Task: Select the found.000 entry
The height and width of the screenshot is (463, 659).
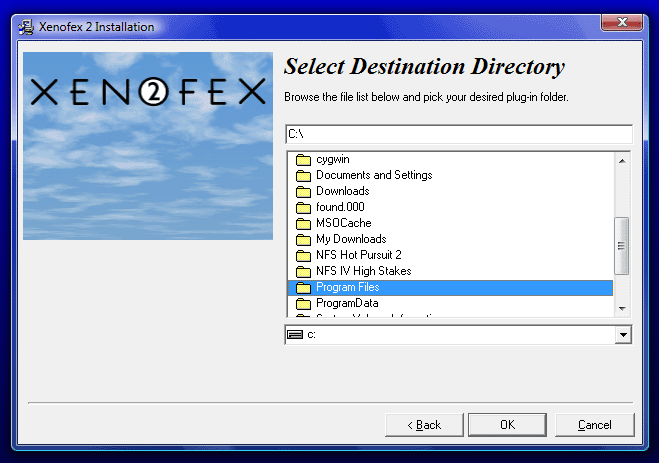Action: click(x=340, y=207)
